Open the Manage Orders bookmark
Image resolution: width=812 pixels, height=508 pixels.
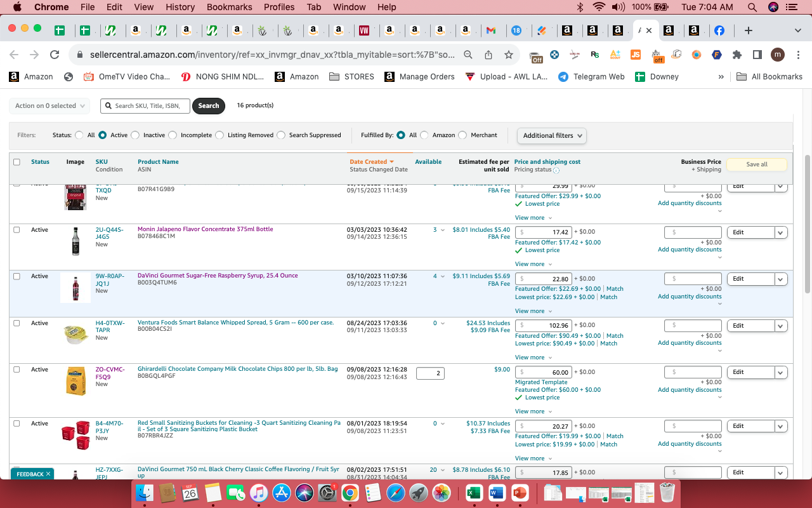pos(419,77)
